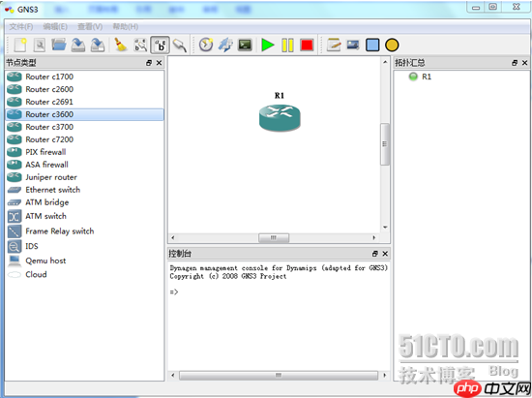Select PIX firewall node type

pos(84,152)
